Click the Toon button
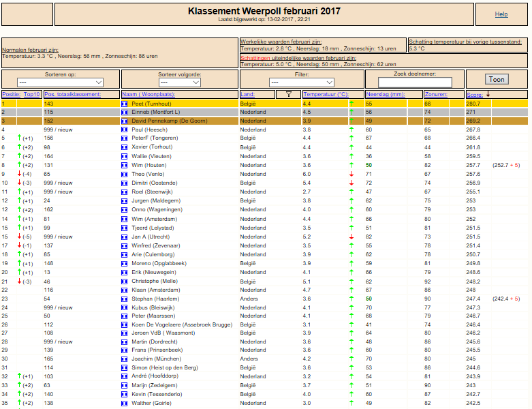This screenshot has width=532, height=409. click(x=497, y=80)
